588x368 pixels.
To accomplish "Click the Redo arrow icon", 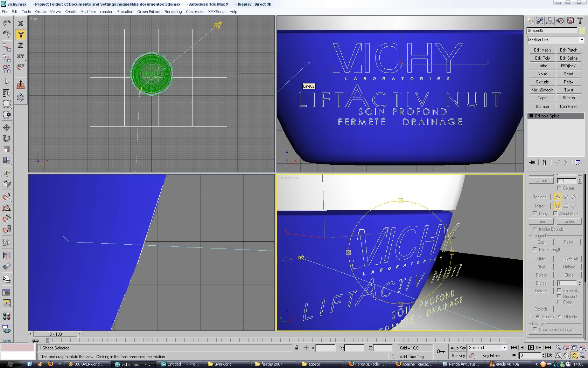I will click(x=7, y=34).
